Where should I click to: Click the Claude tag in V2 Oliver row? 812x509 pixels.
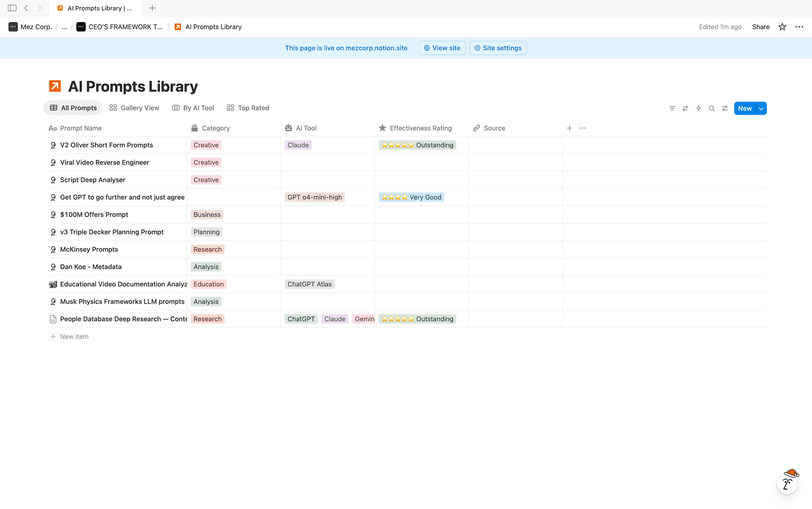point(298,145)
